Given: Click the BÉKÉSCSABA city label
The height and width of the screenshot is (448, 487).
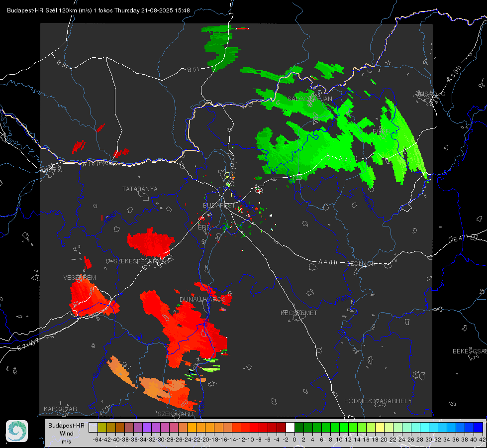Looking at the screenshot, I should 470,351.
